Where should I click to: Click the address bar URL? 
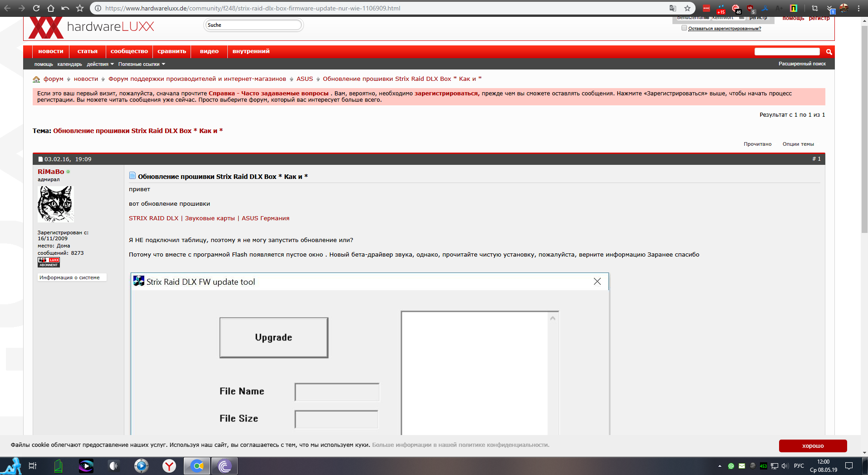pyautogui.click(x=253, y=8)
